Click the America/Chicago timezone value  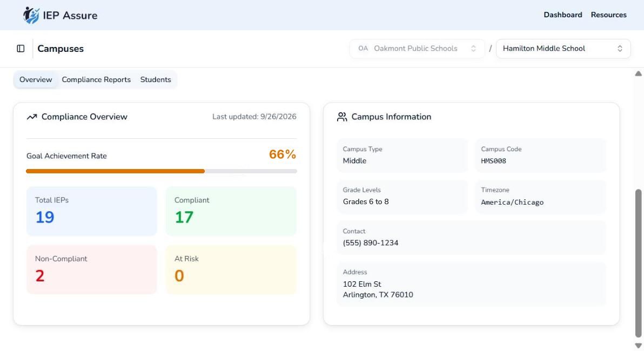point(512,202)
